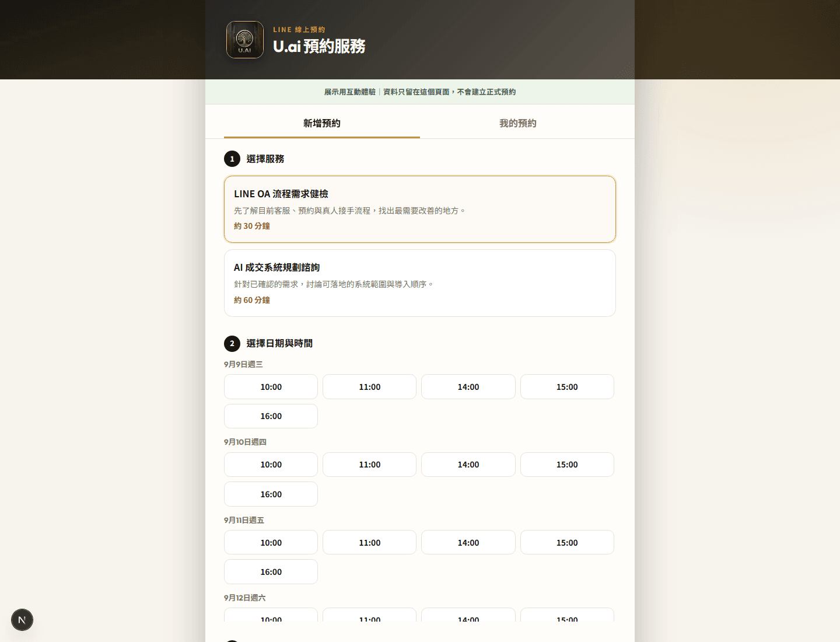Screen dimensions: 840x642
Task: Click the 選擇日期與時間 step heading
Action: (279, 343)
